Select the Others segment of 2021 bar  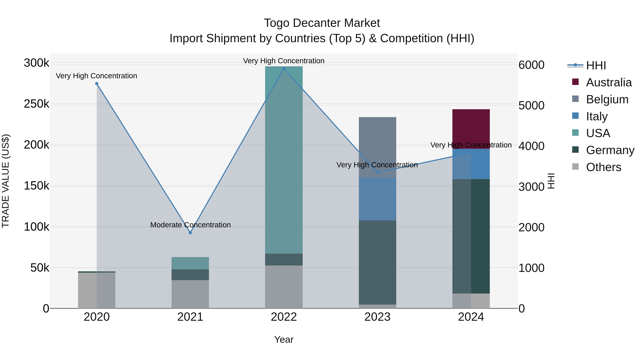(x=190, y=294)
